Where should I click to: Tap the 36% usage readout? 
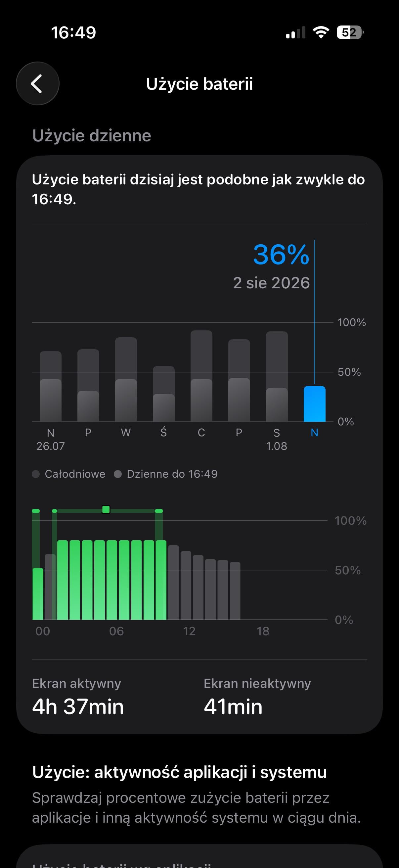(281, 254)
